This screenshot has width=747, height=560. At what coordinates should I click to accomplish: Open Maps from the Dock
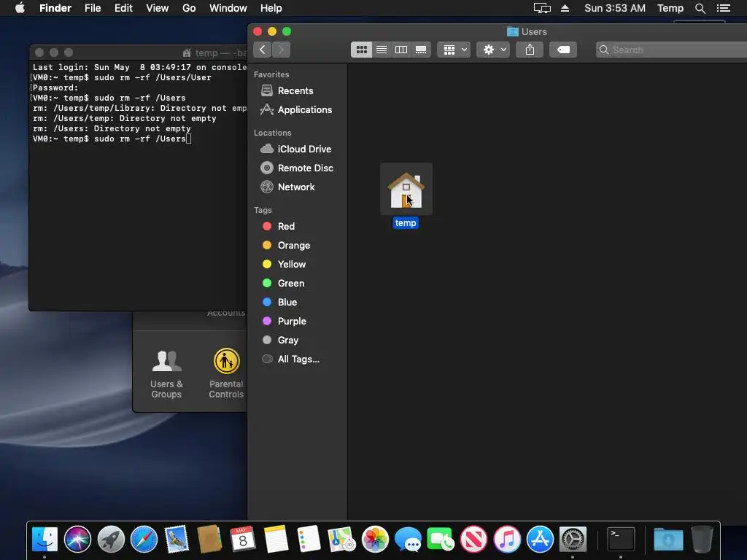(x=341, y=540)
